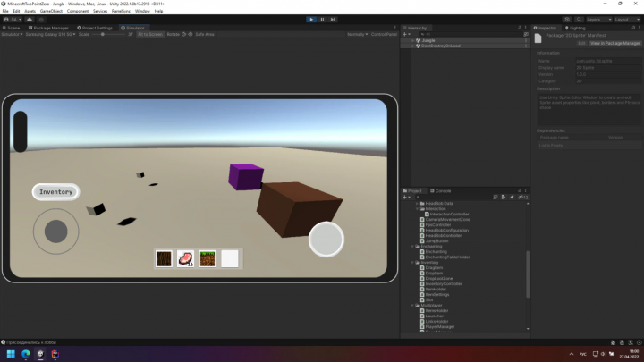Screen dimensions: 644x362
Task: Open Project create plus dropdown
Action: pyautogui.click(x=406, y=198)
